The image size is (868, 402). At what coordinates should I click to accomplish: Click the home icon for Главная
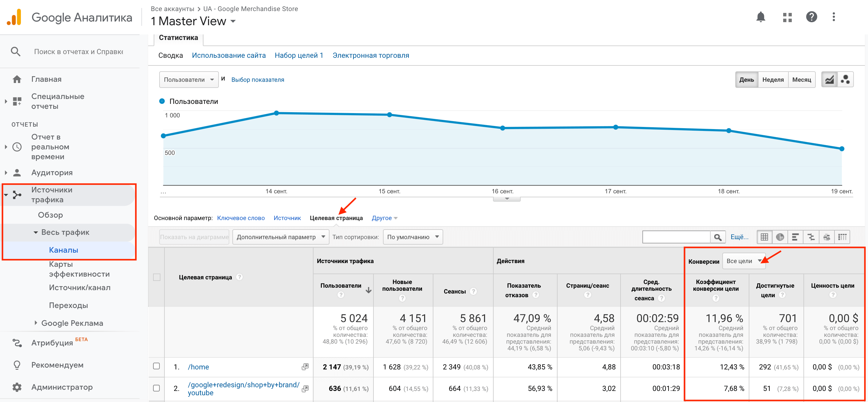coord(17,79)
